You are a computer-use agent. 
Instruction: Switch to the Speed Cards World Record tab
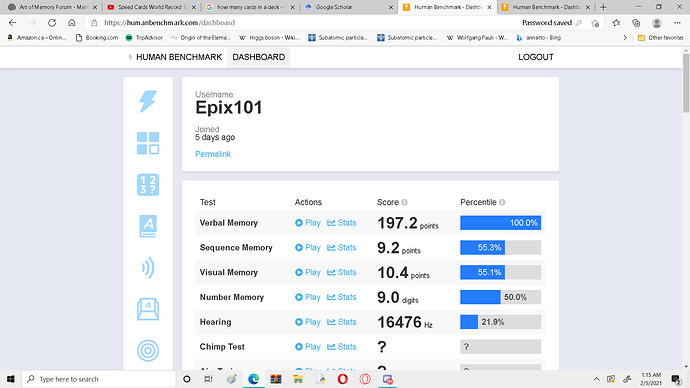click(151, 7)
